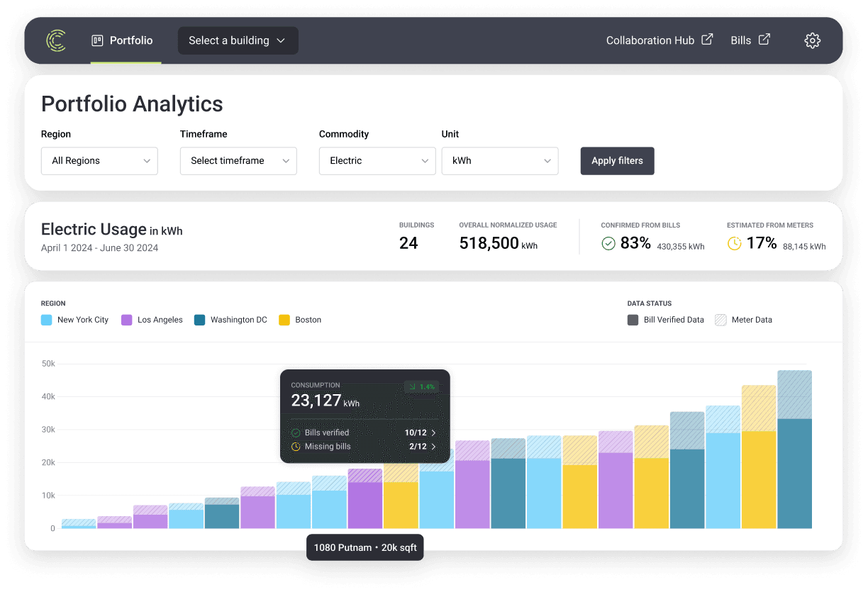
Task: Open the Select timeframe dropdown
Action: coord(238,161)
